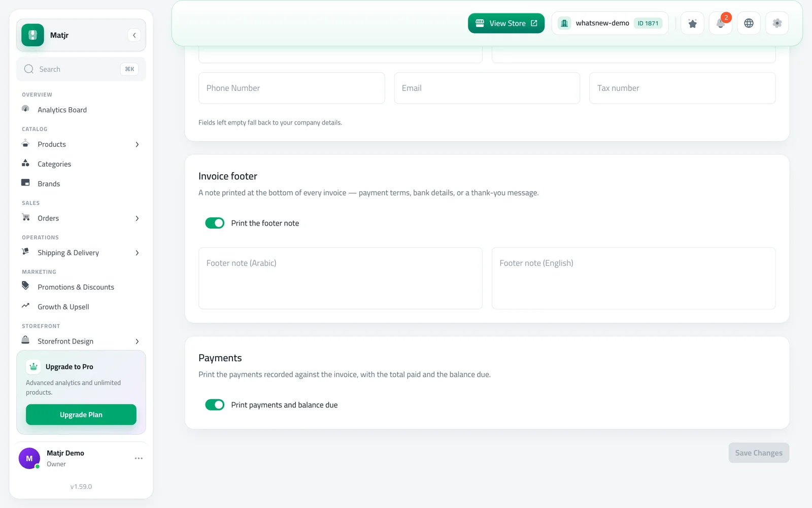Click the external link icon in View Store
Screen dimensions: 812x508
pos(534,23)
